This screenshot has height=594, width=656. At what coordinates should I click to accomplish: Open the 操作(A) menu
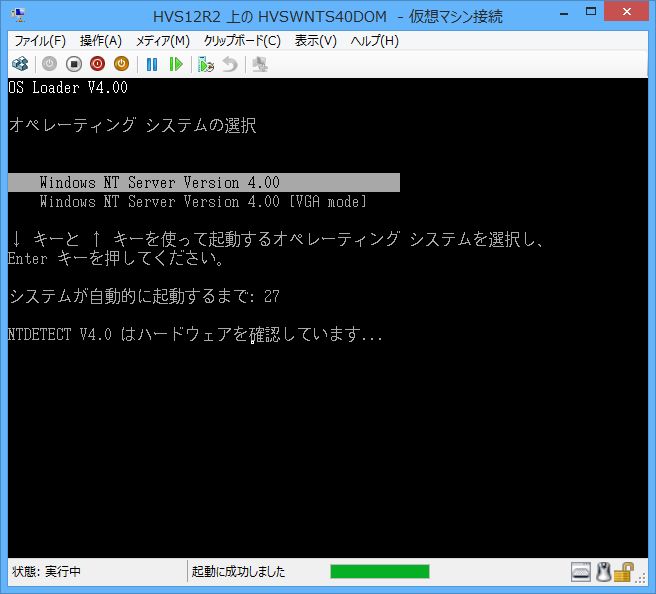pos(101,41)
